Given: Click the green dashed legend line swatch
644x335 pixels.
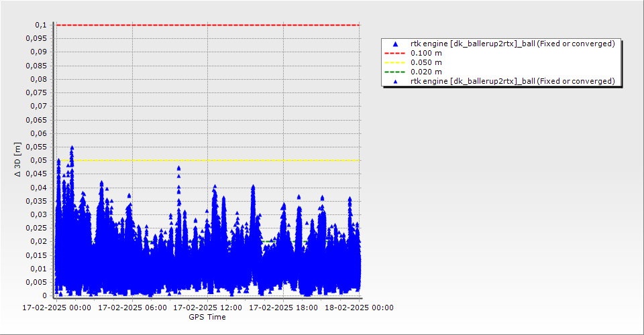Looking at the screenshot, I should pos(394,72).
